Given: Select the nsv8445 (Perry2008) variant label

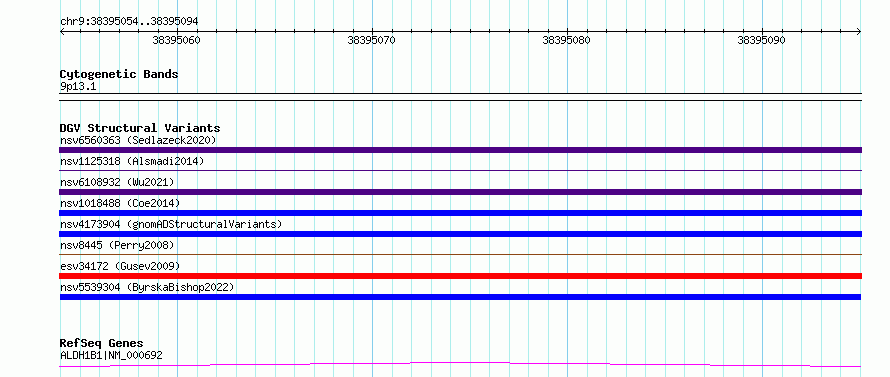Looking at the screenshot, I should coord(117,245).
